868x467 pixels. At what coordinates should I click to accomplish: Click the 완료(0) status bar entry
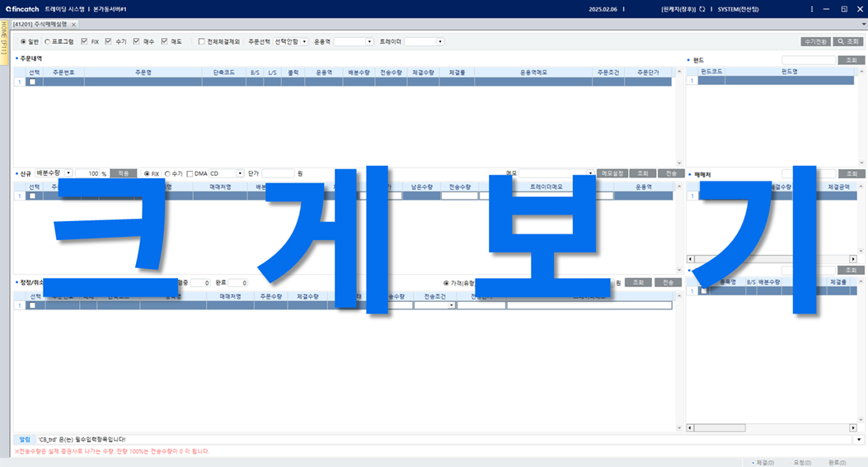point(837,463)
